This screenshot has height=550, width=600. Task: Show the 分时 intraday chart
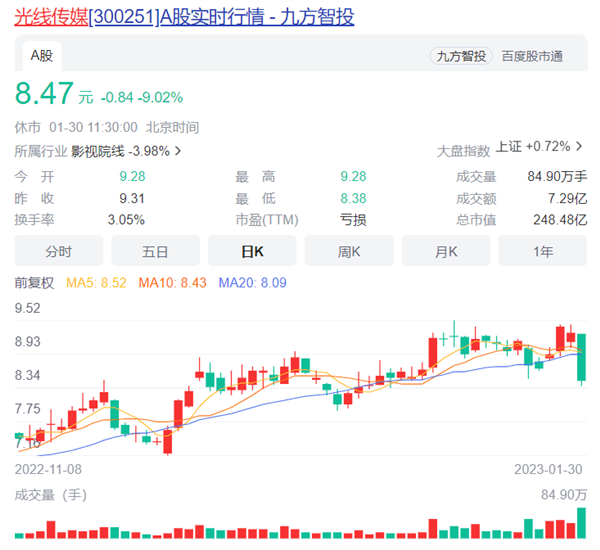click(x=58, y=251)
